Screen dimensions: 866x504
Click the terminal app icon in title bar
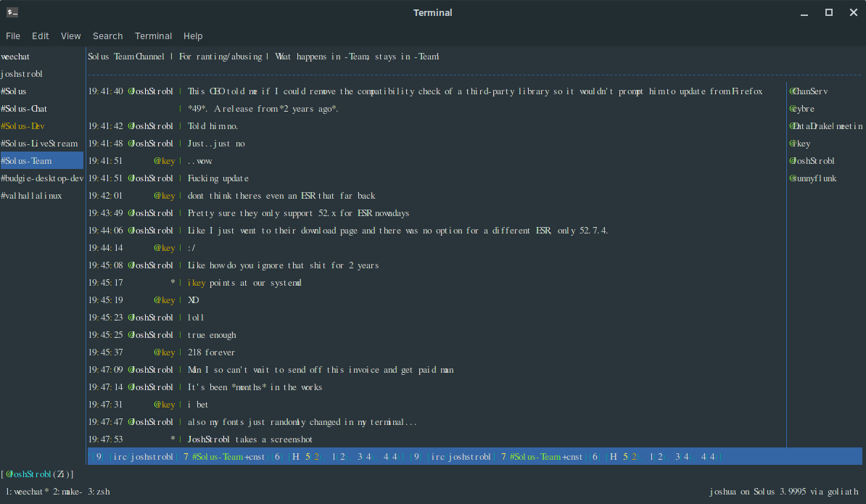[x=13, y=12]
